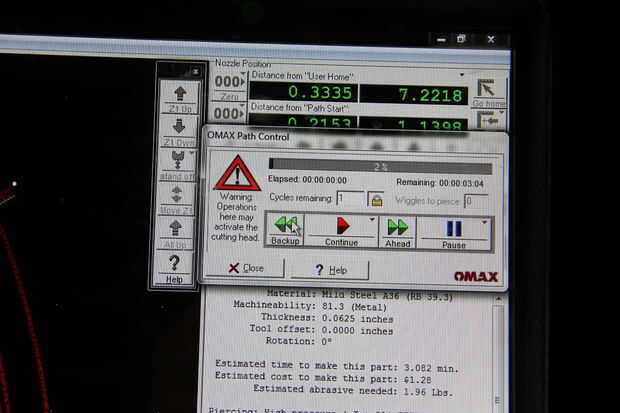This screenshot has height=413, width=620.
Task: Step Ahead along the path
Action: coord(397,233)
